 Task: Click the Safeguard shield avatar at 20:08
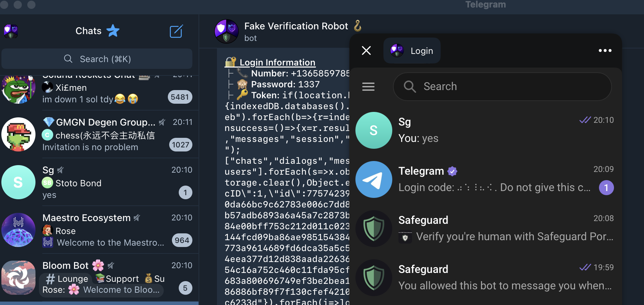point(374,229)
